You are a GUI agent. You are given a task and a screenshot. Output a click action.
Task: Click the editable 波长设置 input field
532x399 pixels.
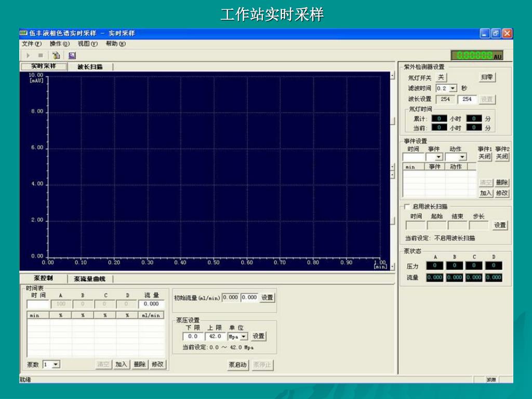pos(467,99)
